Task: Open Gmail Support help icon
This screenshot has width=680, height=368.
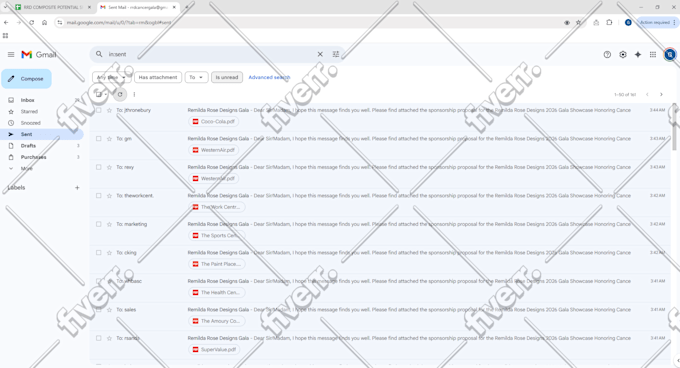Action: (607, 55)
